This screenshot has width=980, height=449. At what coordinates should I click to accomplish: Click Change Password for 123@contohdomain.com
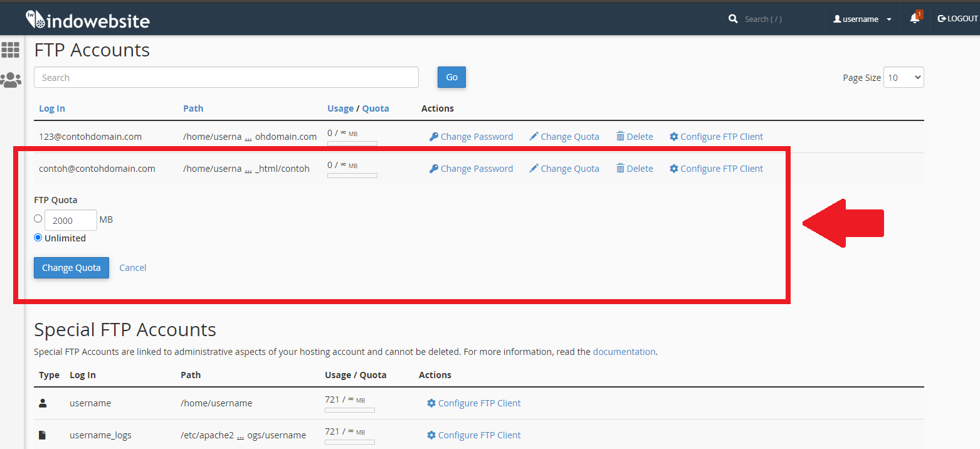[471, 137]
